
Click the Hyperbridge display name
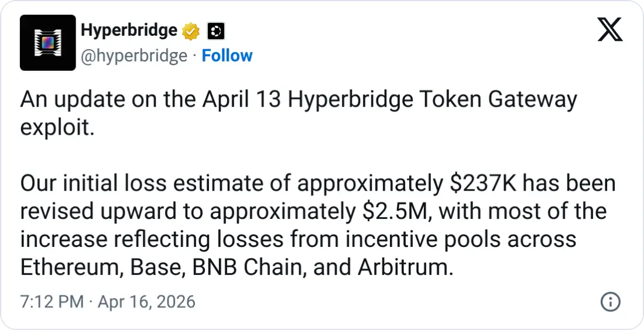(x=129, y=30)
